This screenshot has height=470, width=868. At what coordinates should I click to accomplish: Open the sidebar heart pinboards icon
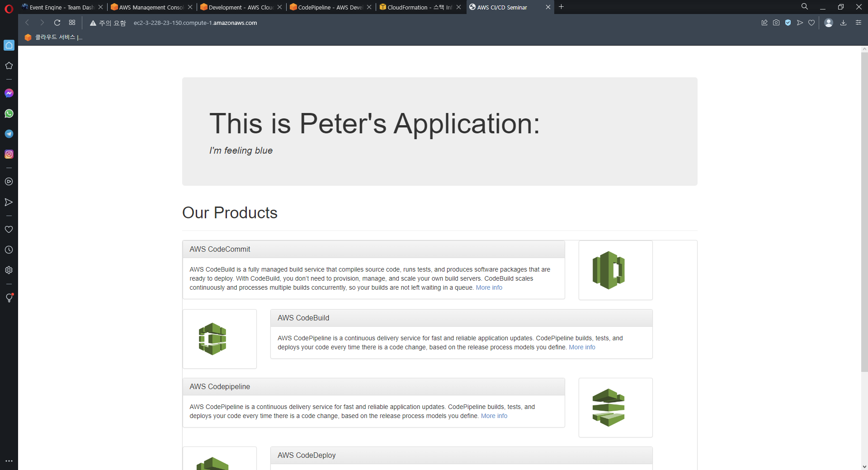pyautogui.click(x=9, y=229)
